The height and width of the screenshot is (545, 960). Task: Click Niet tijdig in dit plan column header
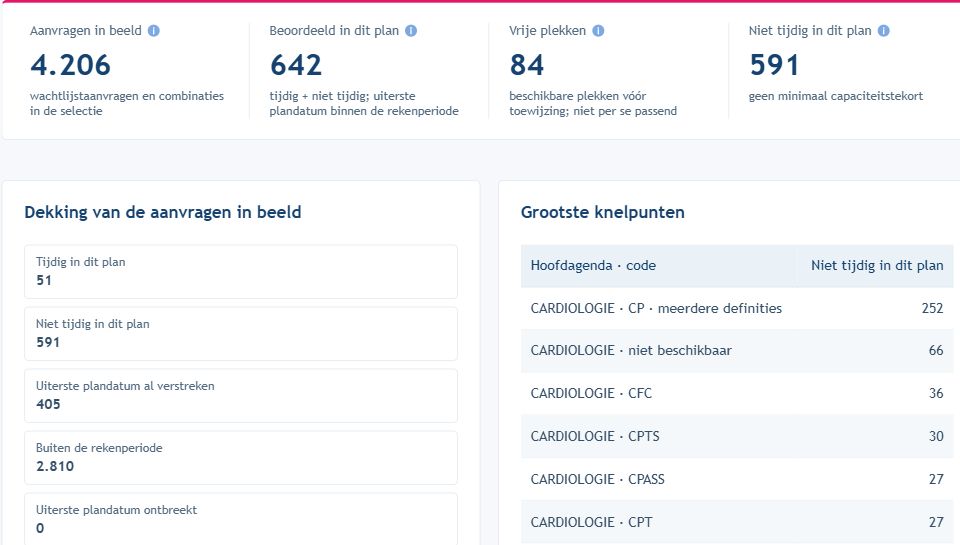pyautogui.click(x=876, y=266)
